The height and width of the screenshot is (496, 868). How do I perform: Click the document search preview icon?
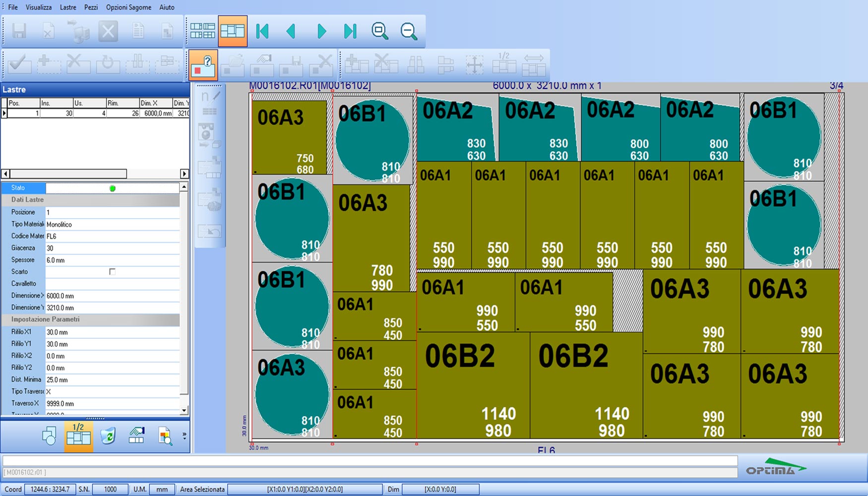(x=165, y=436)
